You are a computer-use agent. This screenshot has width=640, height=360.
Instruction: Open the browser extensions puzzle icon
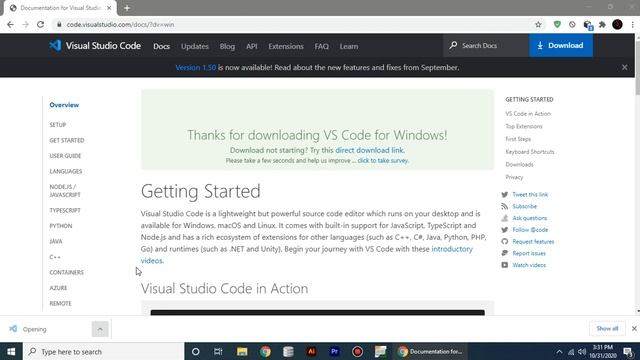tap(602, 24)
